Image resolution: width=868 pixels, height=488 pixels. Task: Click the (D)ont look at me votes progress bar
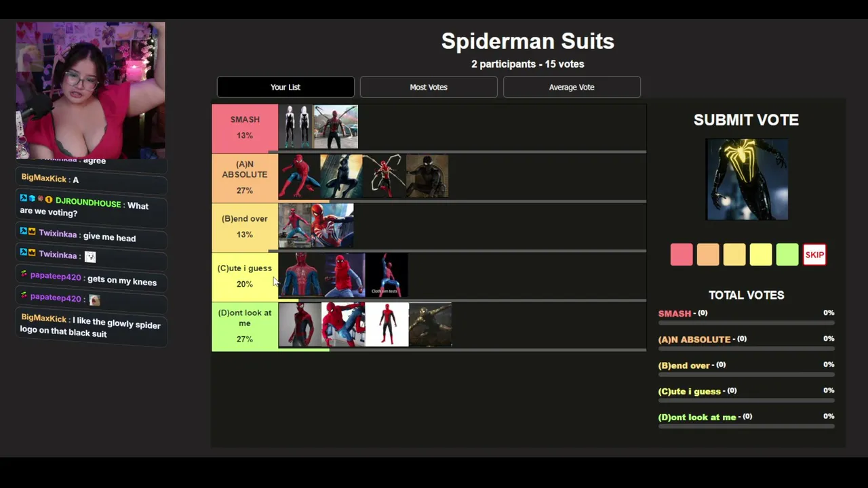[x=746, y=426]
